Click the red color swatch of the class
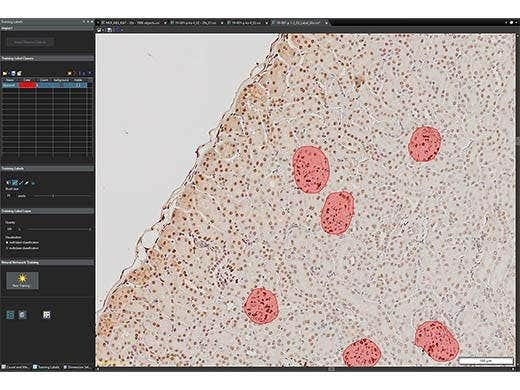520x390 pixels. click(x=27, y=85)
